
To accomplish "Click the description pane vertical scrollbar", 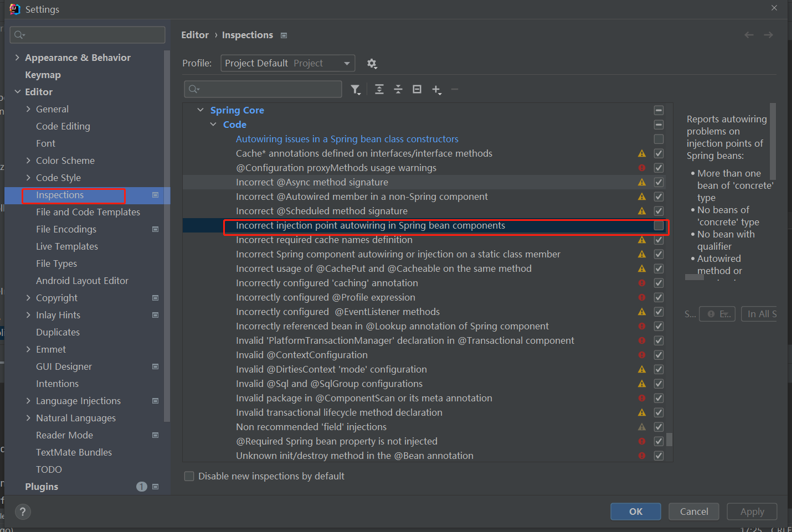I will pos(773,141).
